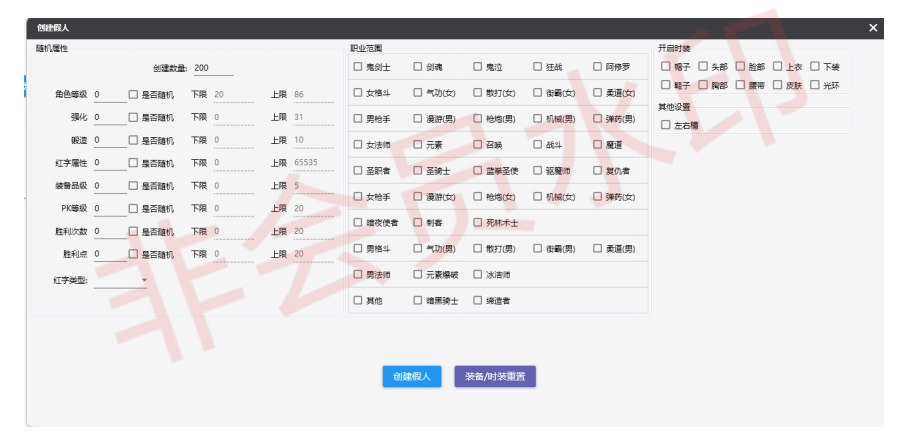
Task: Check the 冰洁师 checkbox
Action: point(478,274)
